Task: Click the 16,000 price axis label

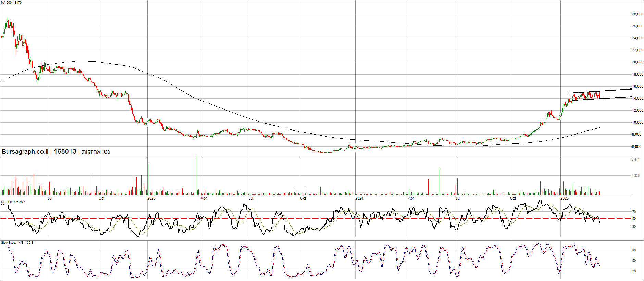Action: (x=637, y=87)
